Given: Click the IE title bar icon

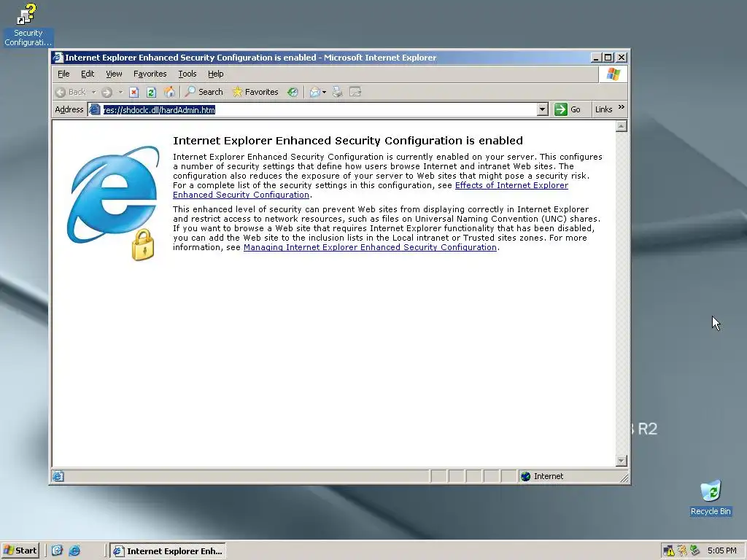Looking at the screenshot, I should [58, 58].
